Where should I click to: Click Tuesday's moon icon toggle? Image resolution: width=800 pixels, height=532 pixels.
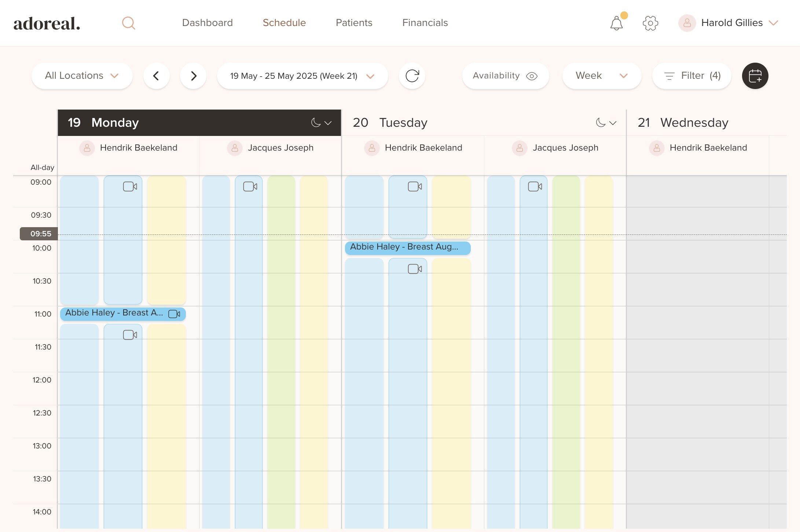pos(601,123)
